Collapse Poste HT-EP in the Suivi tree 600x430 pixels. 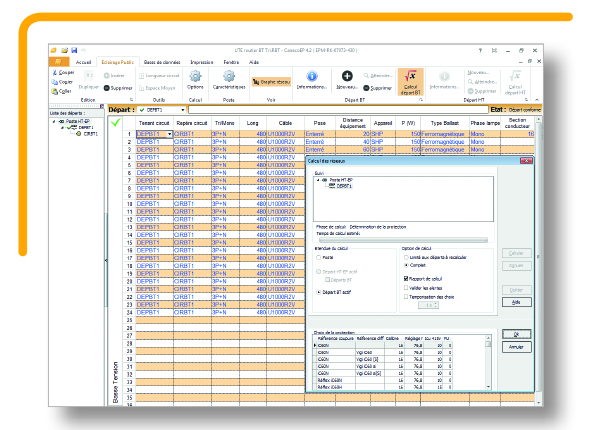coord(318,180)
